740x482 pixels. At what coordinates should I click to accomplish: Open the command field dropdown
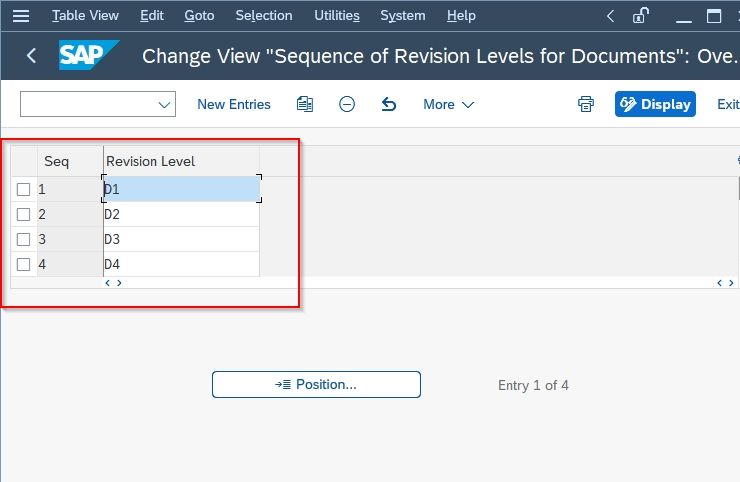tap(164, 104)
